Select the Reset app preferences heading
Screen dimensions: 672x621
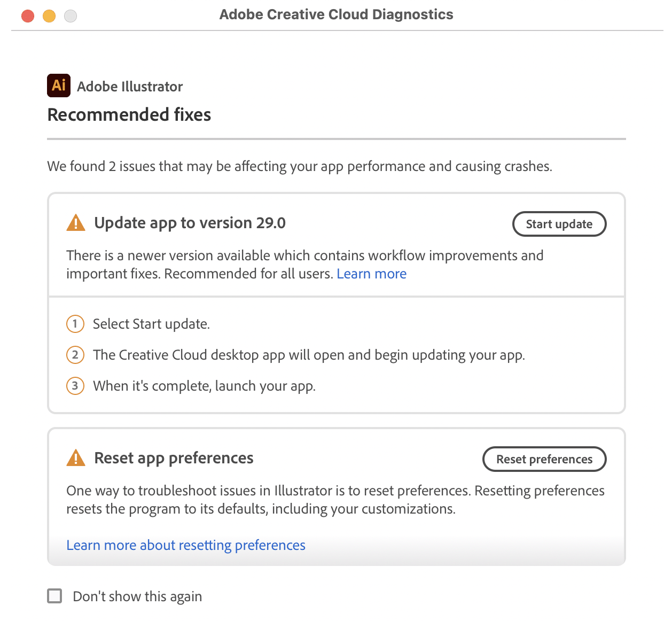[x=174, y=458]
